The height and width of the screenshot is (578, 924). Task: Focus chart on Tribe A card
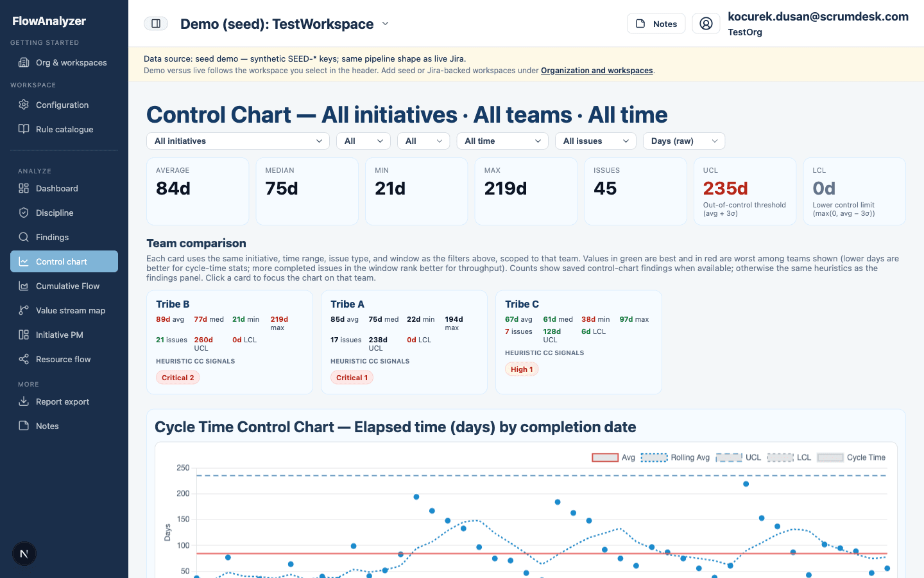pyautogui.click(x=404, y=342)
